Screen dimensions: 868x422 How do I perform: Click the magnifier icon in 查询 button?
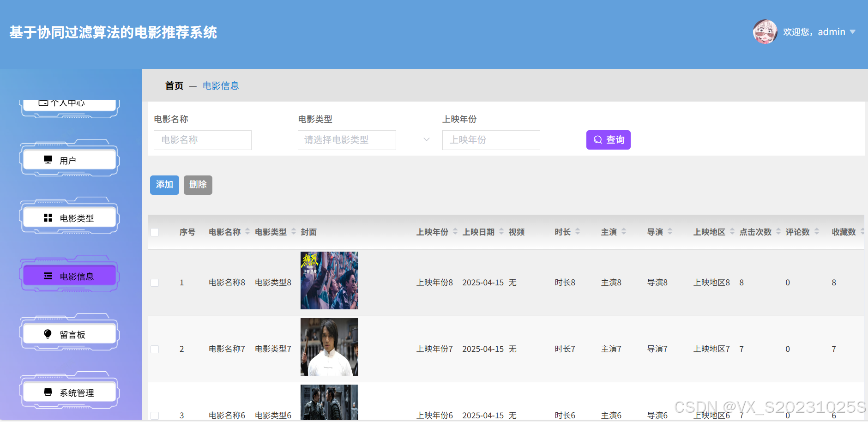(598, 140)
